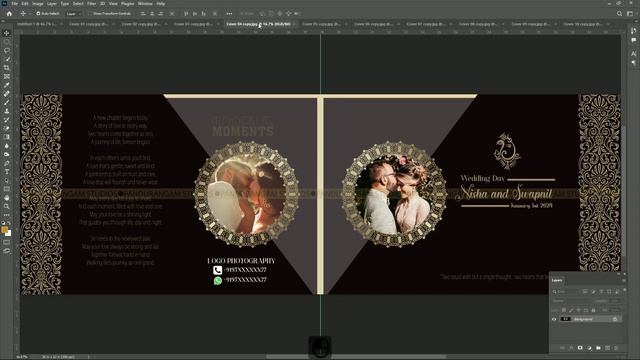This screenshot has height=360, width=640.
Task: Select the Eyedropper tool
Action: 7,85
